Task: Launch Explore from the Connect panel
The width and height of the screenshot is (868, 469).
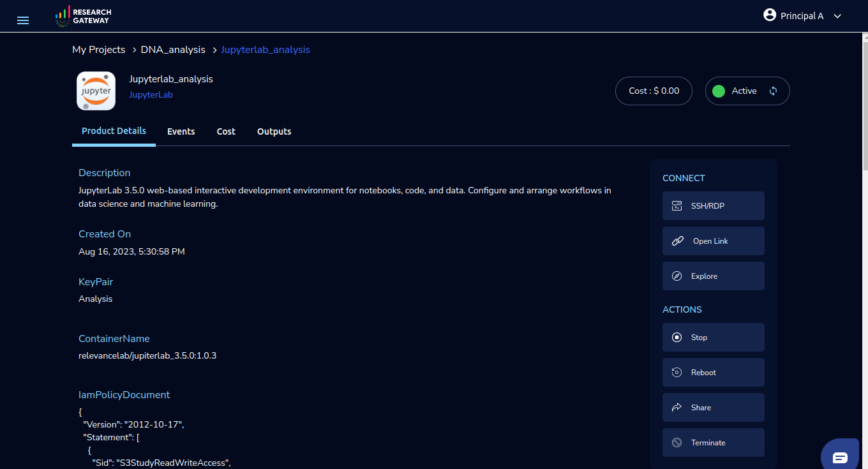Action: [x=714, y=276]
